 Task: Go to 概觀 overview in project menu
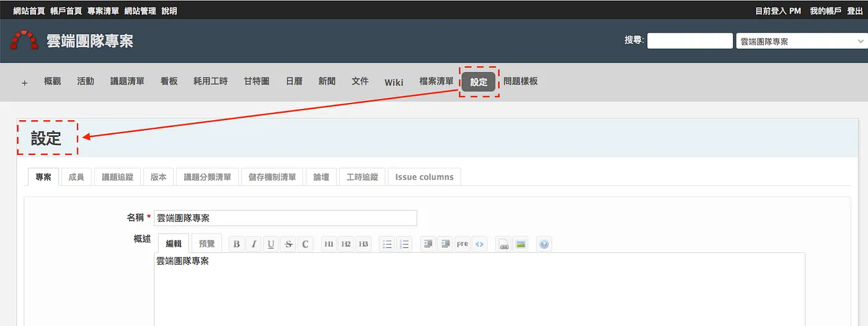pyautogui.click(x=53, y=81)
